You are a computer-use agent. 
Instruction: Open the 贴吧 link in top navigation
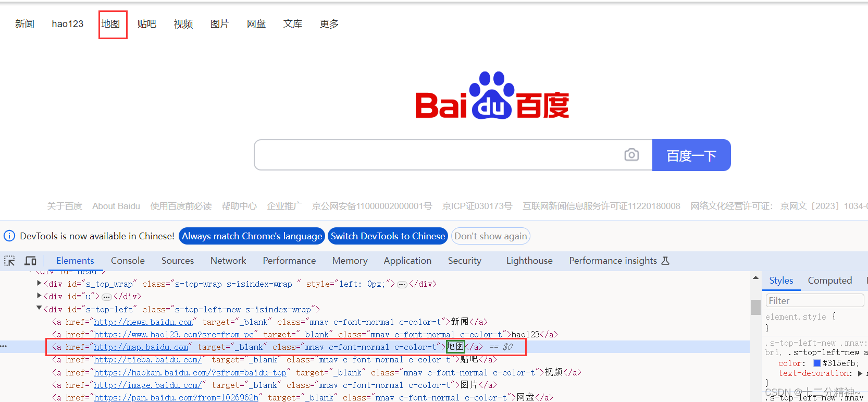[147, 24]
